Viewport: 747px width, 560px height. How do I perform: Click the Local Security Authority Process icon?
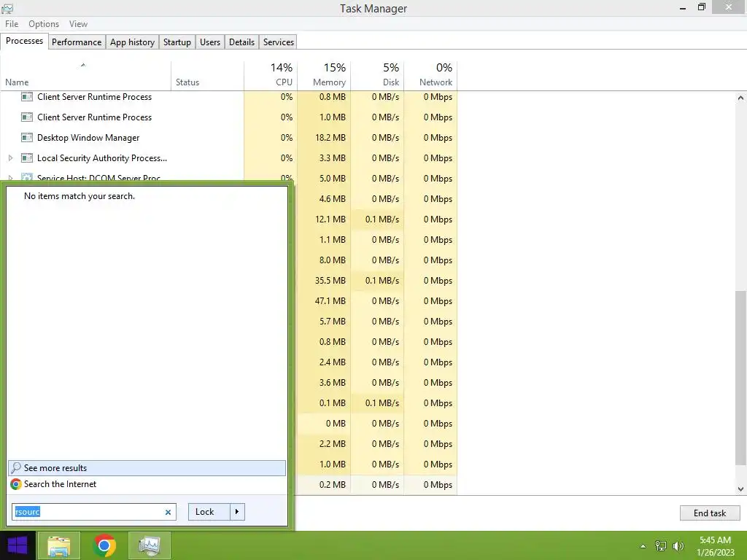point(27,158)
